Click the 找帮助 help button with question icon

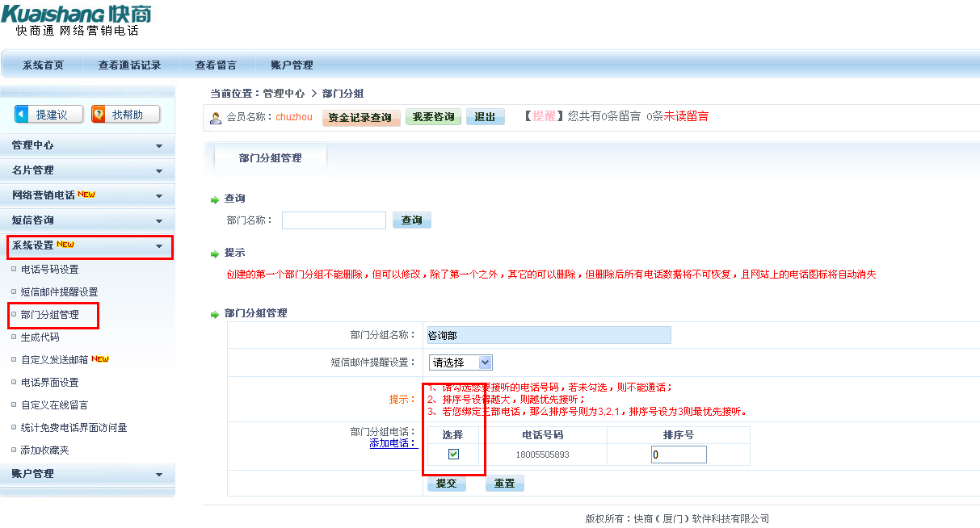click(x=125, y=115)
